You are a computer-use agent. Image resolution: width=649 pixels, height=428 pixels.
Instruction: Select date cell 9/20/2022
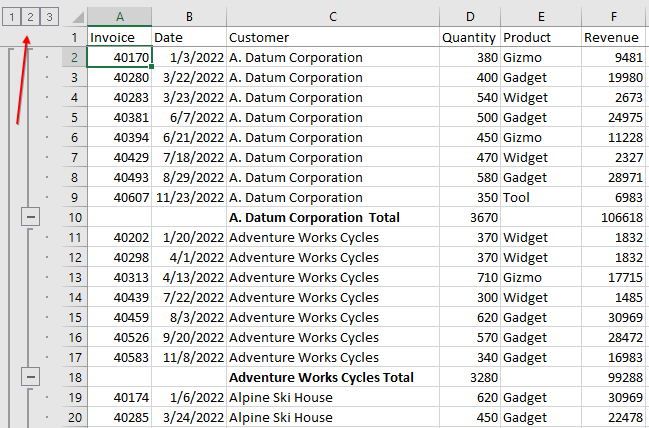click(189, 337)
